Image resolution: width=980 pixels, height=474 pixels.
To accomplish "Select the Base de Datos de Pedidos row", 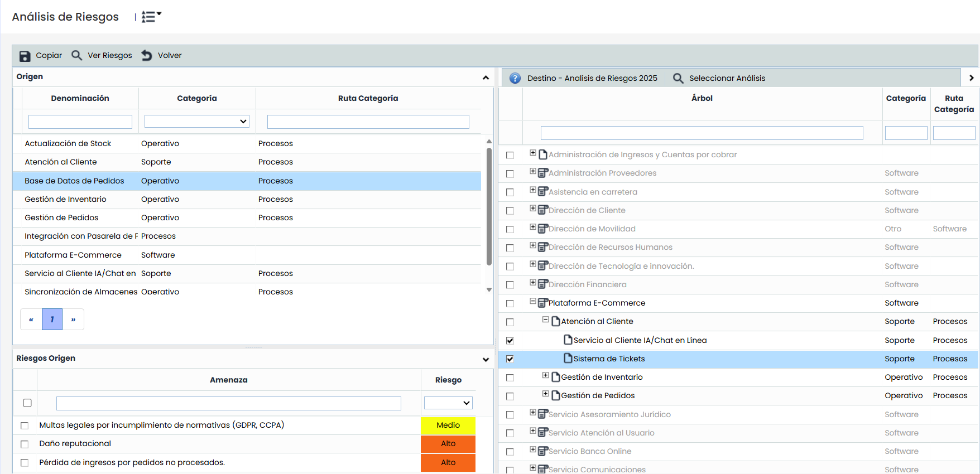I will pos(74,181).
